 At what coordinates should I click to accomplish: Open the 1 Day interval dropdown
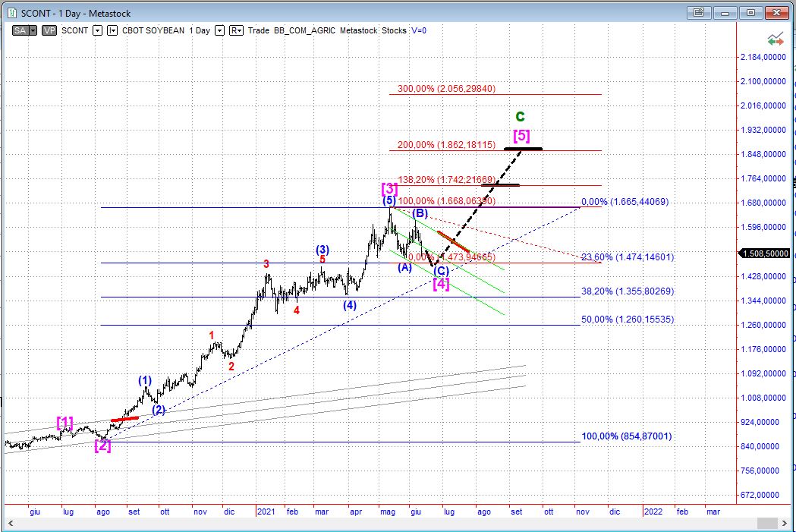click(219, 30)
